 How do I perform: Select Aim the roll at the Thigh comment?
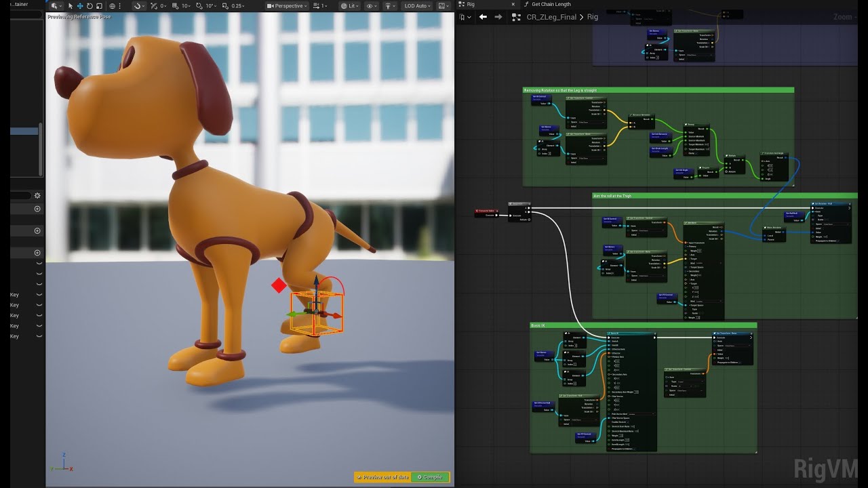coord(725,196)
